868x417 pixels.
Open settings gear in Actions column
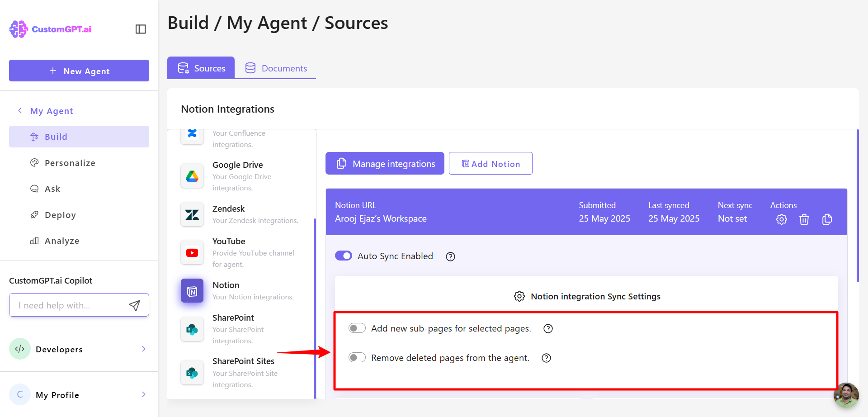782,219
